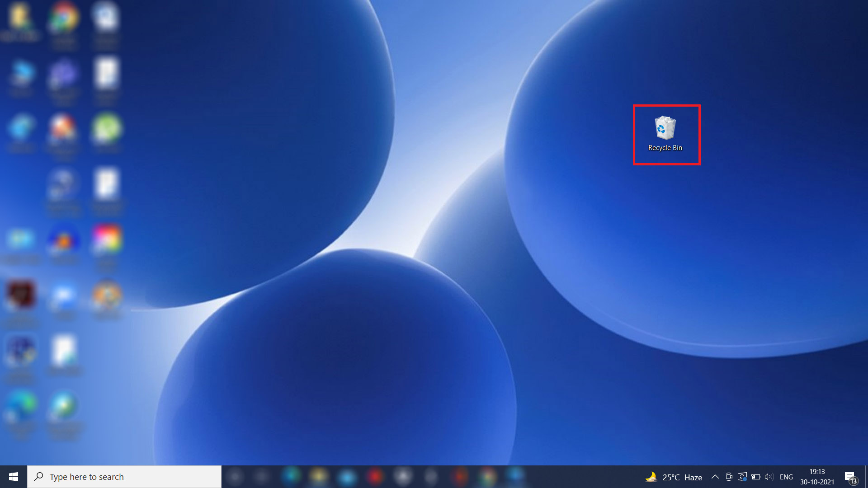Open Windows Update status from the system tray

click(x=742, y=476)
